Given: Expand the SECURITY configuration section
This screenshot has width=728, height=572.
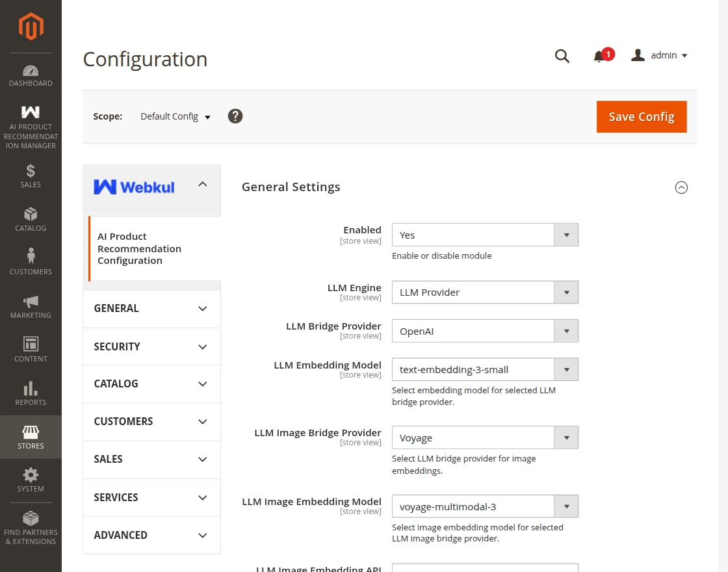Looking at the screenshot, I should [x=151, y=346].
